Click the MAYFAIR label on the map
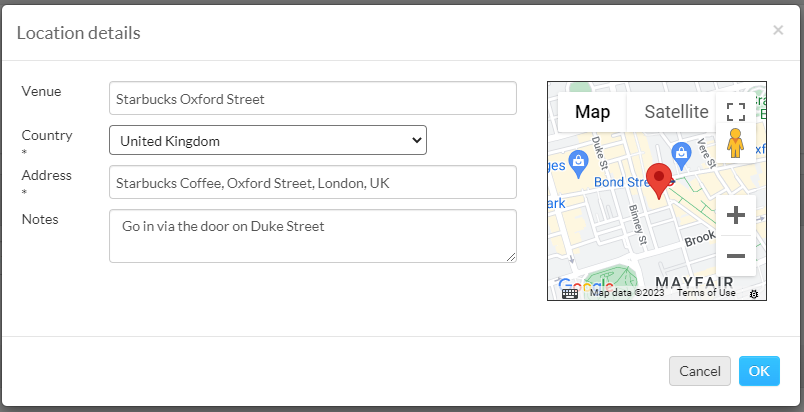Image resolution: width=804 pixels, height=412 pixels. [694, 282]
